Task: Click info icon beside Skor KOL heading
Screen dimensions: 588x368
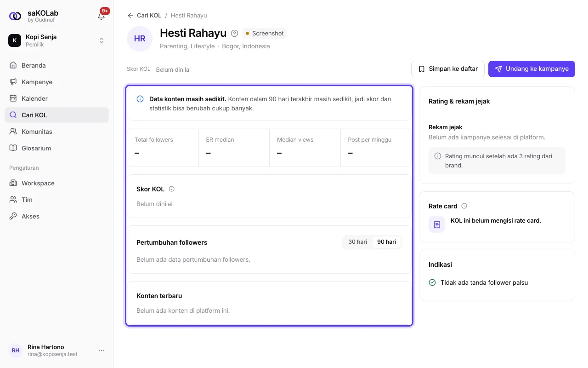Action: 172,189
